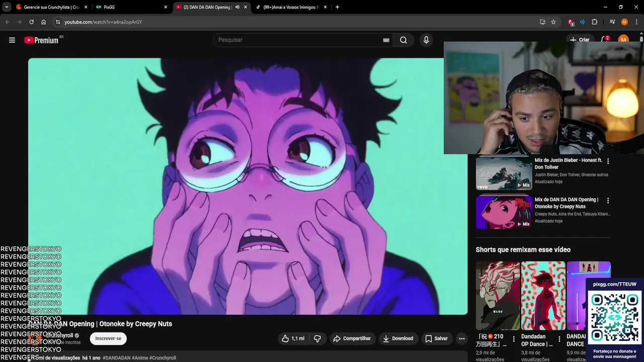Open Mix de Justin Bieber thumbnail
This screenshot has height=362, width=644.
click(504, 173)
